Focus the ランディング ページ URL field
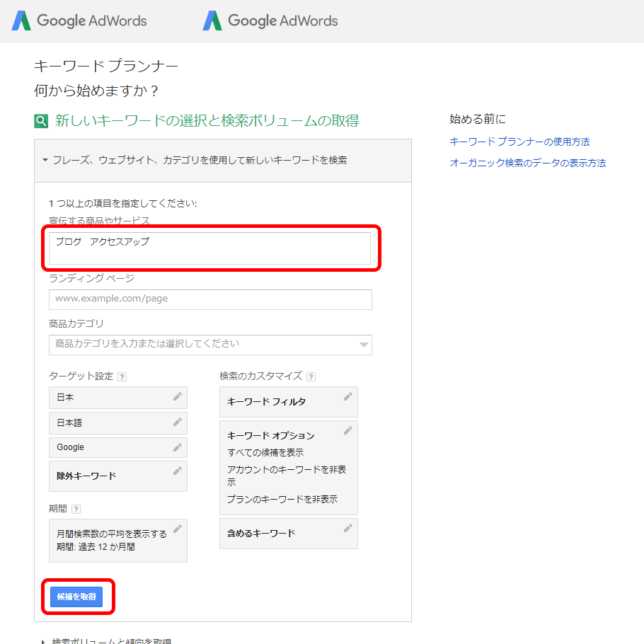This screenshot has width=644, height=644. [210, 299]
